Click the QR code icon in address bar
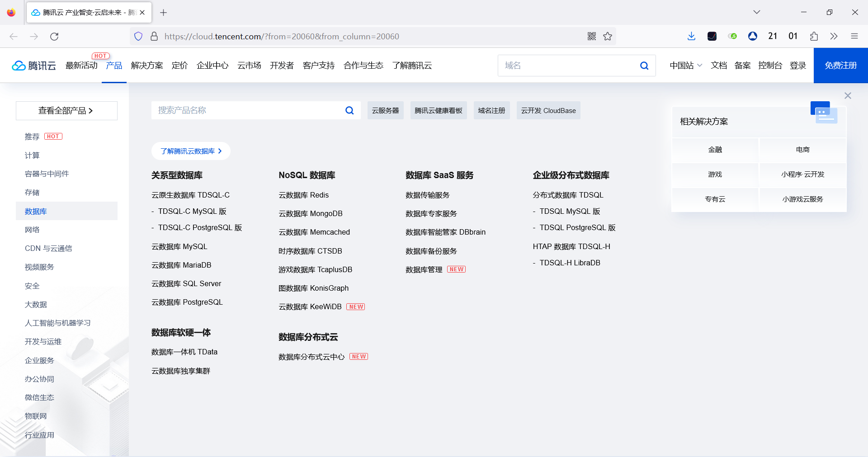The image size is (868, 457). tap(591, 36)
